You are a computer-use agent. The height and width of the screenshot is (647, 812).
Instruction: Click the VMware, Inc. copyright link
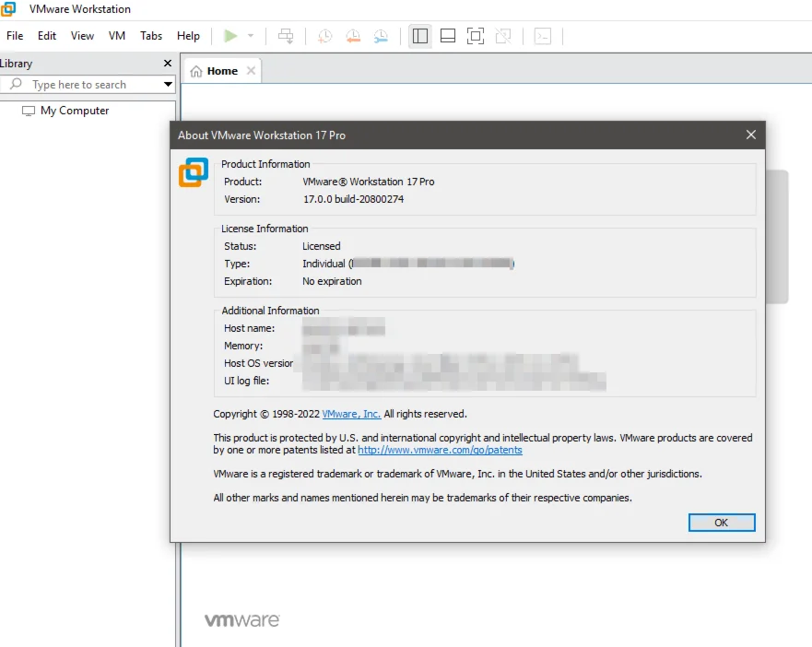coord(351,414)
